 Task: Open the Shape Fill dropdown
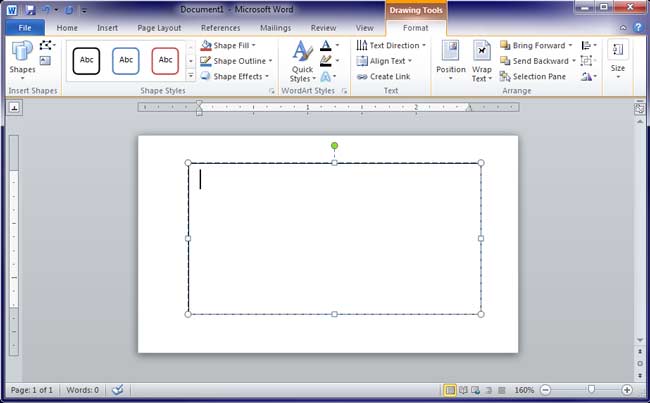pyautogui.click(x=228, y=45)
